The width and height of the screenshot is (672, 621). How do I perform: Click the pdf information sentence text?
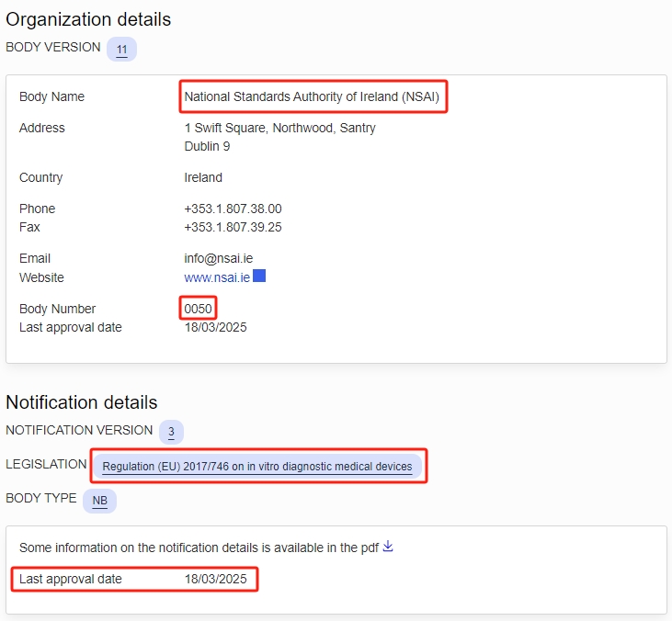199,548
